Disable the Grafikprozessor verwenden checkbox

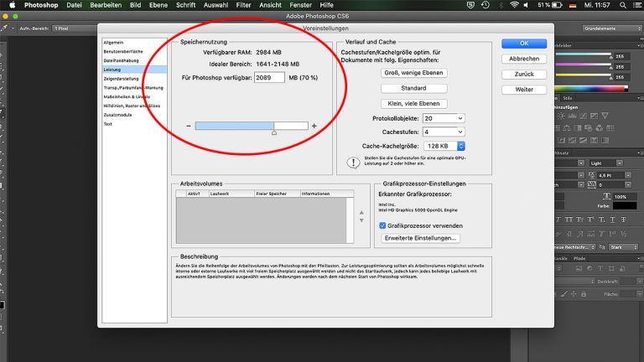coord(383,225)
